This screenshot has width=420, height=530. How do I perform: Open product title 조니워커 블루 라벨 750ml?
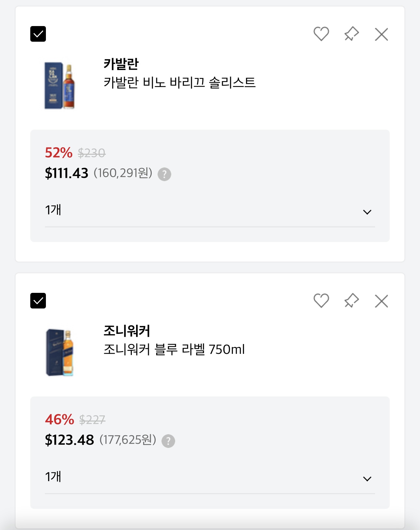tap(174, 350)
